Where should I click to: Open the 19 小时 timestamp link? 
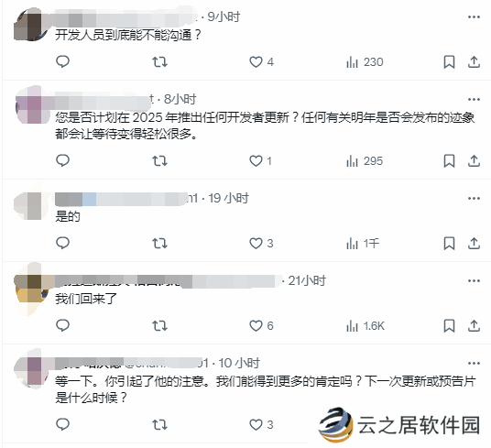click(229, 198)
